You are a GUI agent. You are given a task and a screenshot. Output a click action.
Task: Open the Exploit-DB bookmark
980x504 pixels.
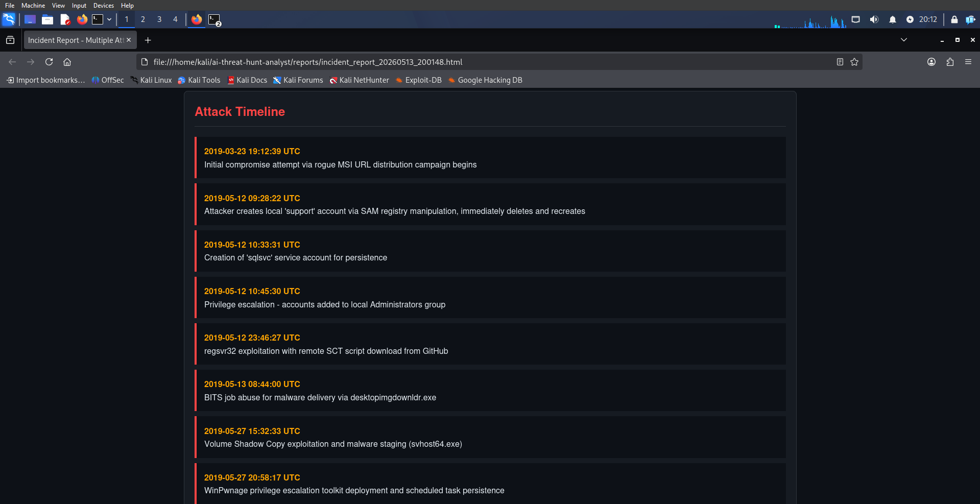click(x=419, y=80)
